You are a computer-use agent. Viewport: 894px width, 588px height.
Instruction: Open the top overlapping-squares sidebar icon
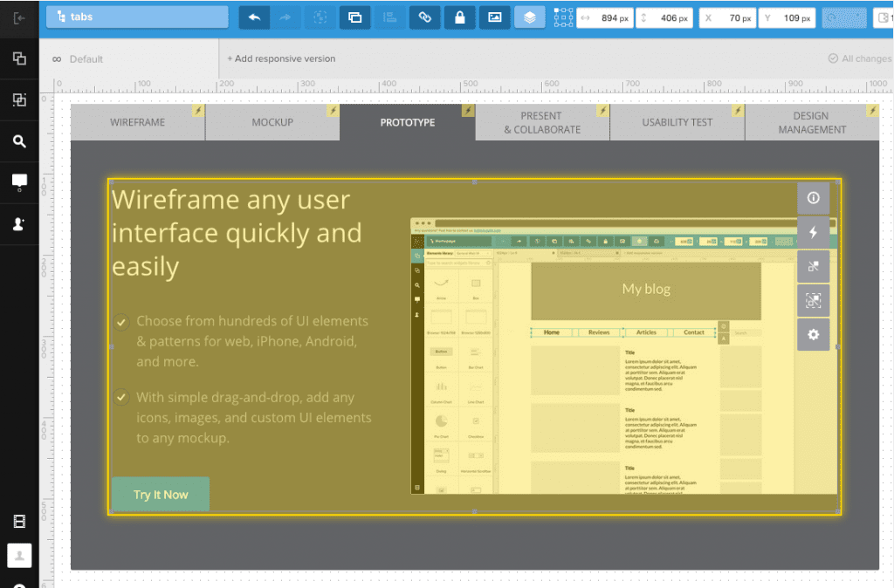point(19,58)
